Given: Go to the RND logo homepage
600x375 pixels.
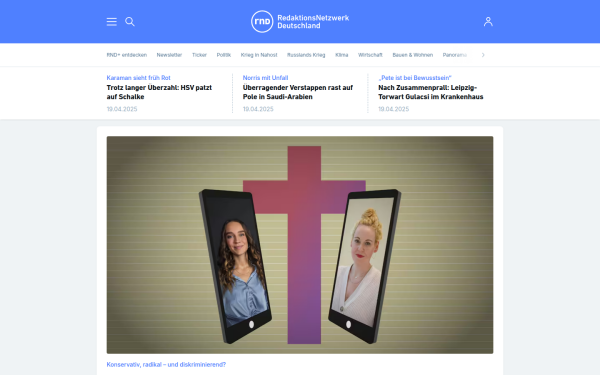Looking at the screenshot, I should tap(262, 21).
